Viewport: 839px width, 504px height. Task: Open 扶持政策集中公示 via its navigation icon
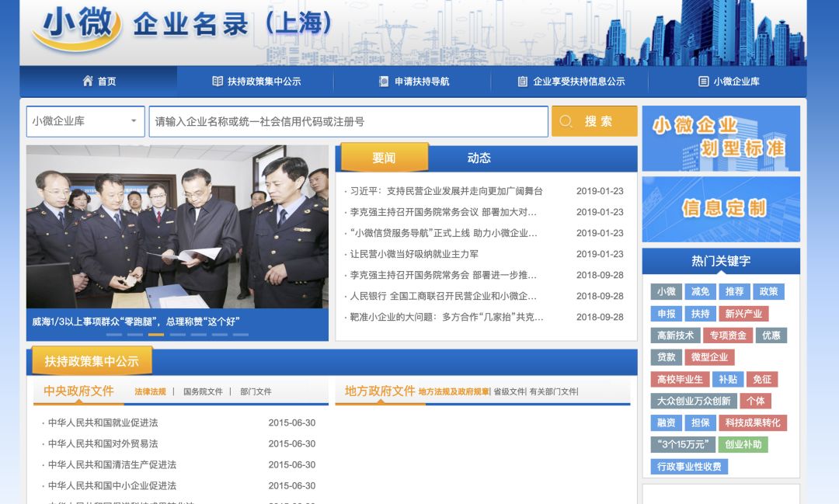click(220, 80)
